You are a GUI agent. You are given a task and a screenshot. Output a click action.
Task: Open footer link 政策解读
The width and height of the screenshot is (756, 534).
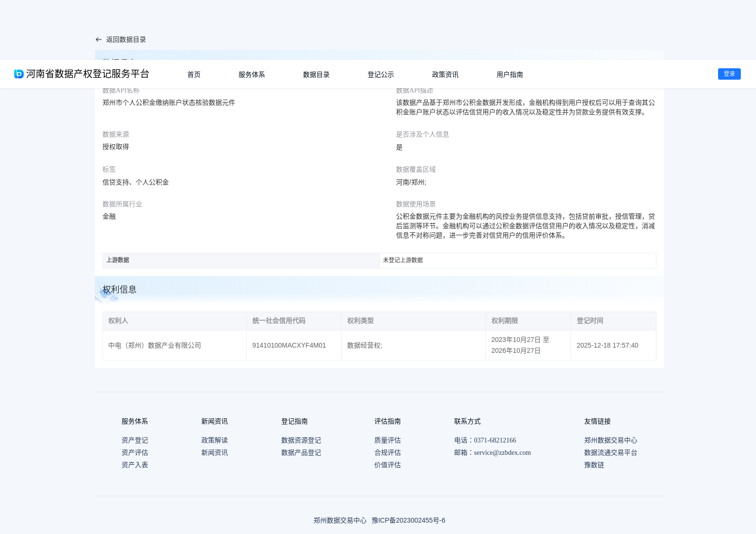pyautogui.click(x=214, y=441)
